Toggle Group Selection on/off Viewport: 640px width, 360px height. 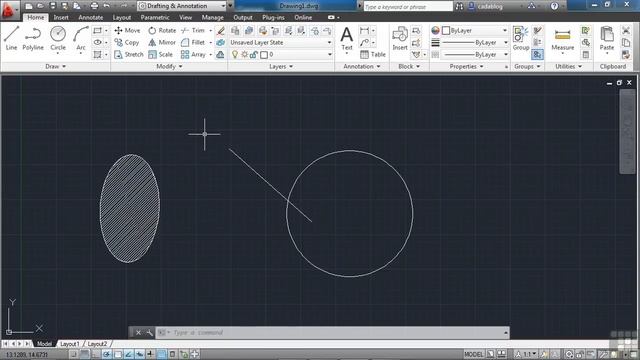[x=537, y=54]
